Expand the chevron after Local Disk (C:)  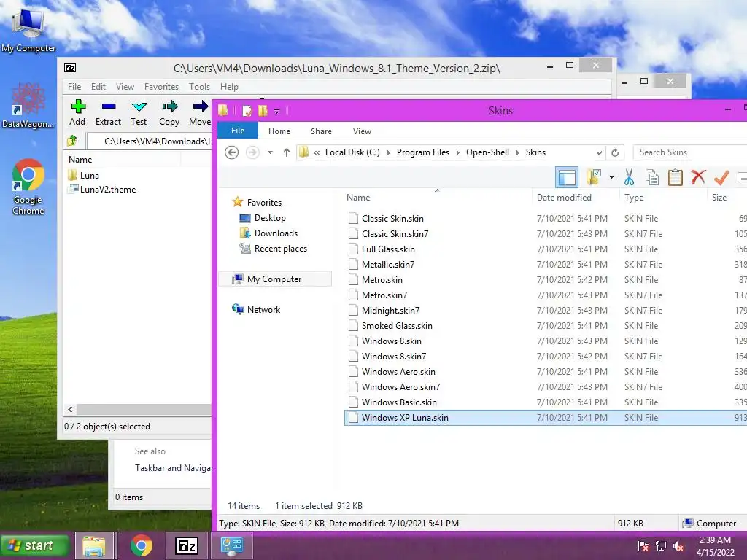(x=388, y=152)
